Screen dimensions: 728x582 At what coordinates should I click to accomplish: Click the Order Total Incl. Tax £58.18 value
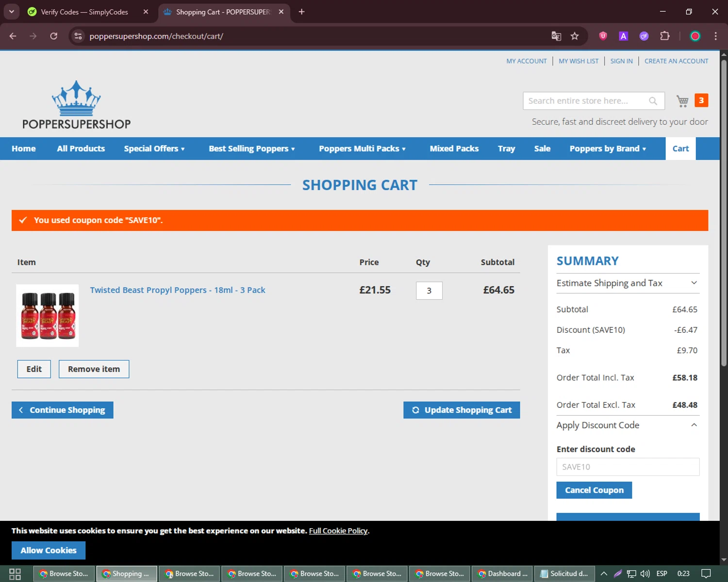[685, 378]
